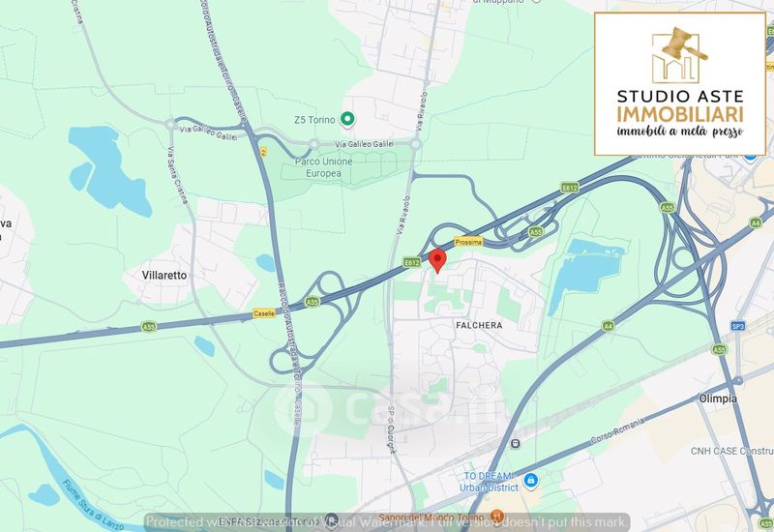Open the TO DREAM Urban District shopping icon
The width and height of the screenshot is (774, 532).
[530, 480]
